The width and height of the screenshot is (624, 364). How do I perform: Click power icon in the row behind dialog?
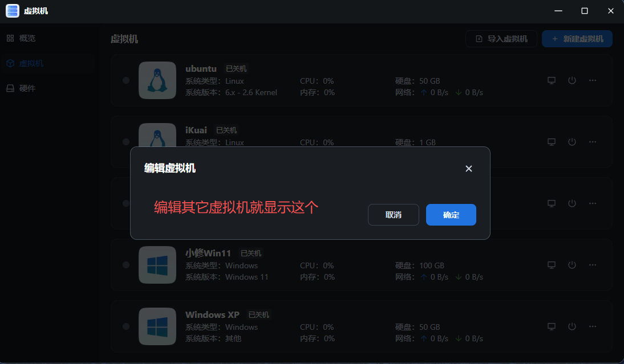(x=572, y=203)
